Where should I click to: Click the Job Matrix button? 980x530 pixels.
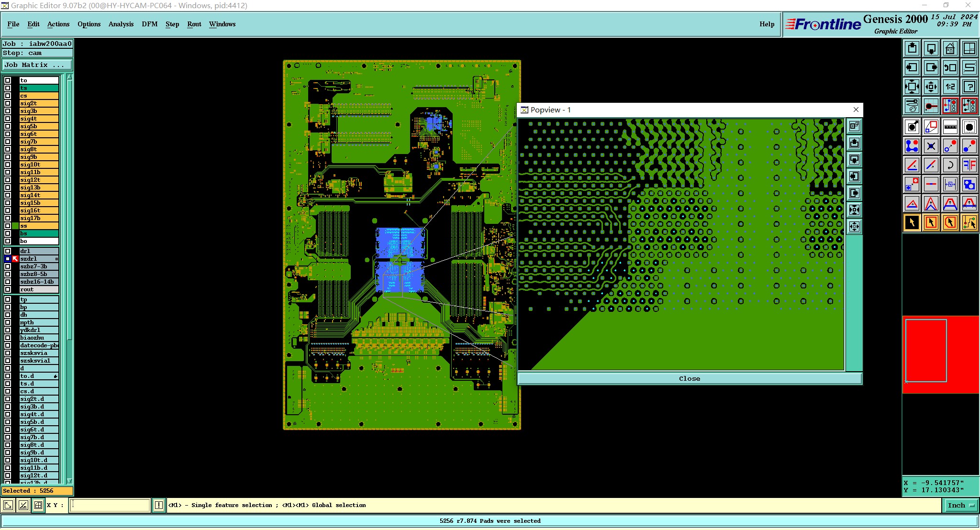[37, 65]
